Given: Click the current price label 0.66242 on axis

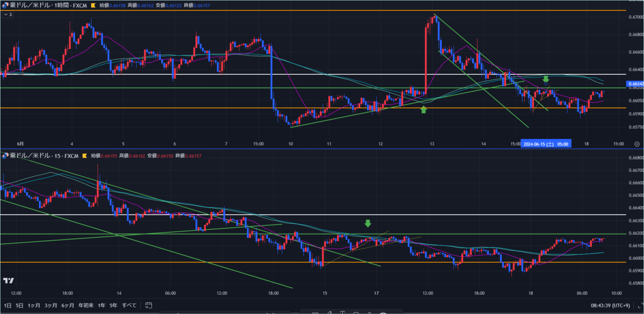Looking at the screenshot, I should [634, 84].
